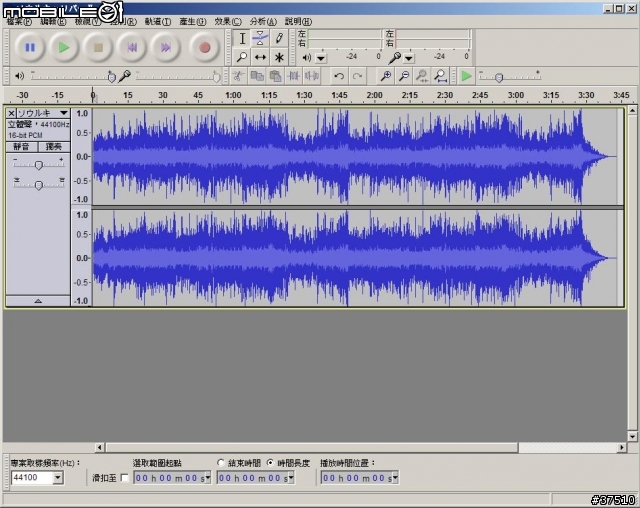Redo the last undone action
640x508 pixels.
358,76
